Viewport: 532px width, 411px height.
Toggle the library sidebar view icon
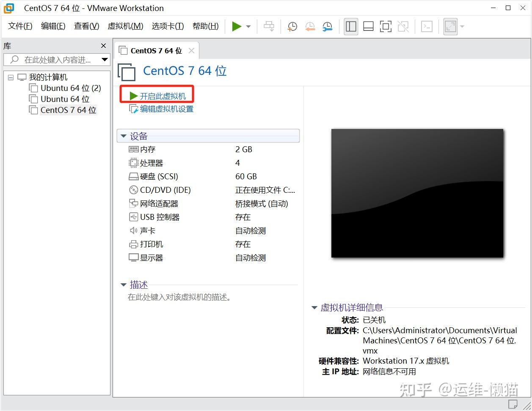coord(351,27)
